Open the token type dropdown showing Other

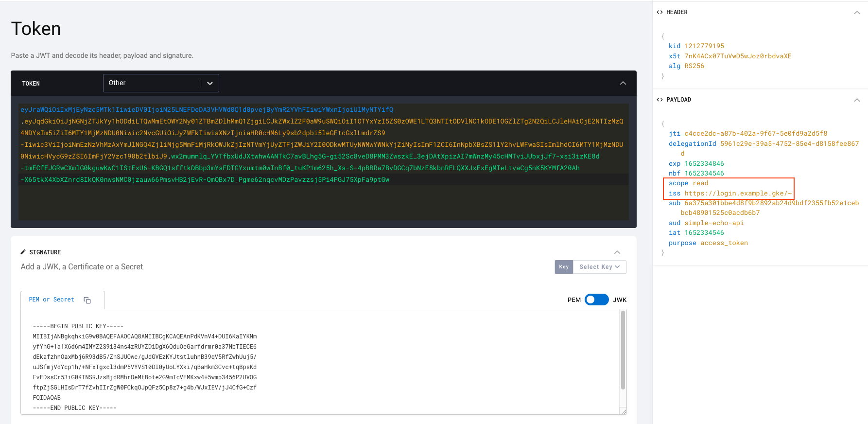pyautogui.click(x=161, y=83)
